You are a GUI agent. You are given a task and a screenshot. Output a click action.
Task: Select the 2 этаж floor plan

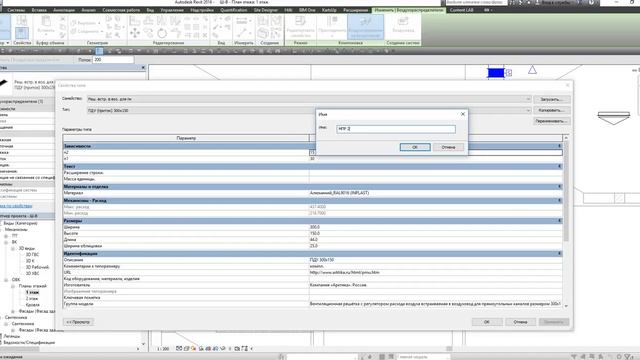[32, 298]
